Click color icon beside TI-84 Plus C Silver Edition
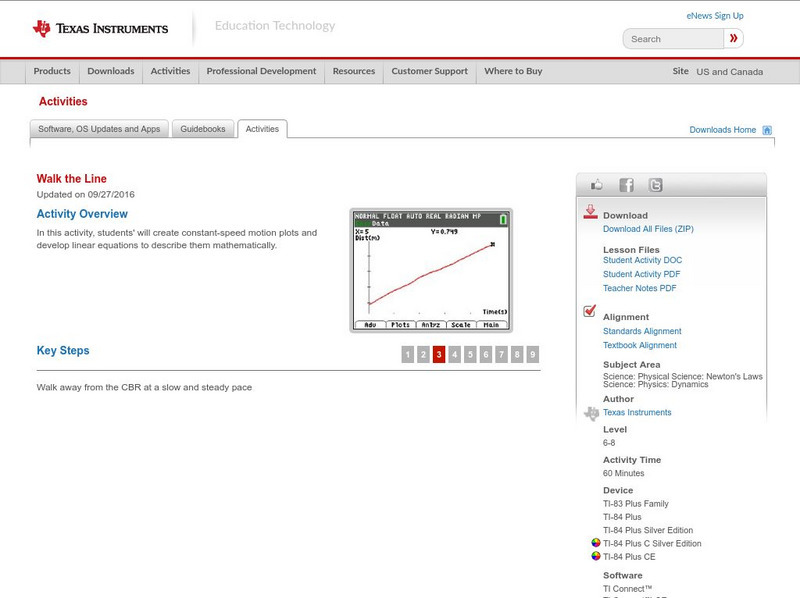Image resolution: width=800 pixels, height=598 pixels. [x=595, y=543]
